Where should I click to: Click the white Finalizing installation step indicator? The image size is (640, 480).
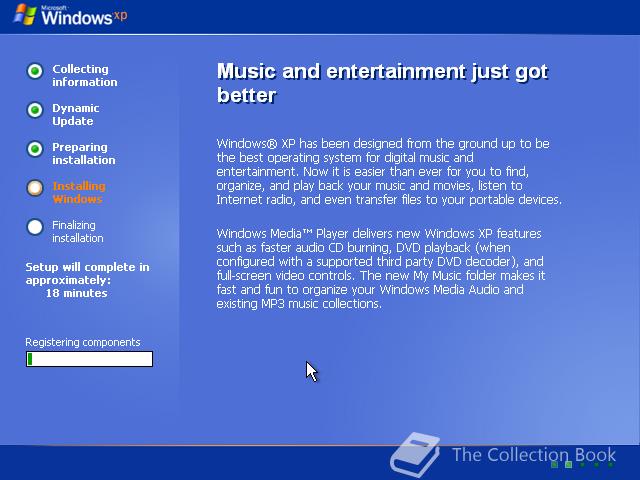[35, 227]
